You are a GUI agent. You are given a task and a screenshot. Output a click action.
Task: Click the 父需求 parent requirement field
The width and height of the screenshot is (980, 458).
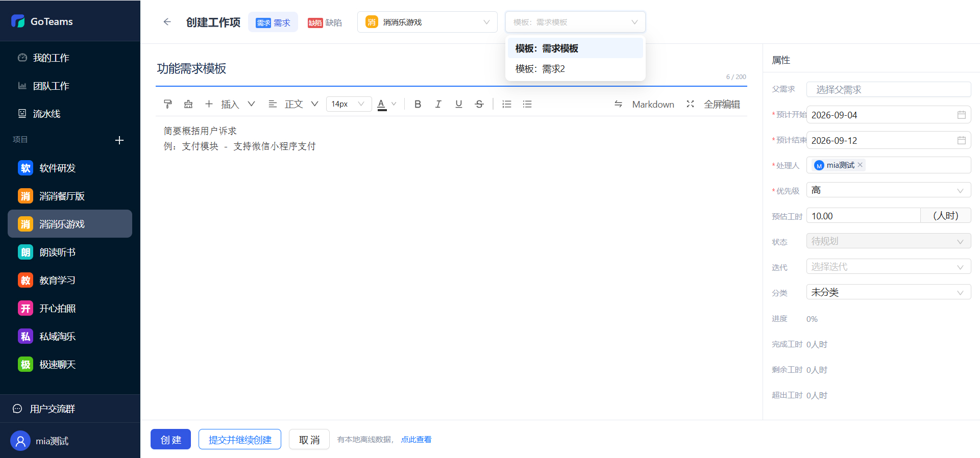(x=889, y=89)
